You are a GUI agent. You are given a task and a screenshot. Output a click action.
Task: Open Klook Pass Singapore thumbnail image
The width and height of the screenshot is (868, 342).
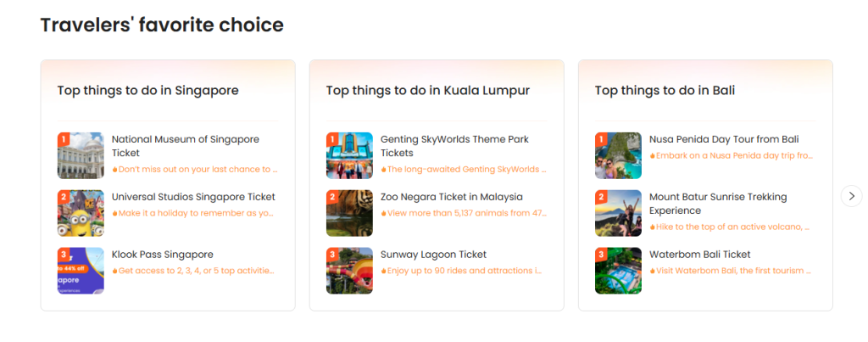coord(81,271)
